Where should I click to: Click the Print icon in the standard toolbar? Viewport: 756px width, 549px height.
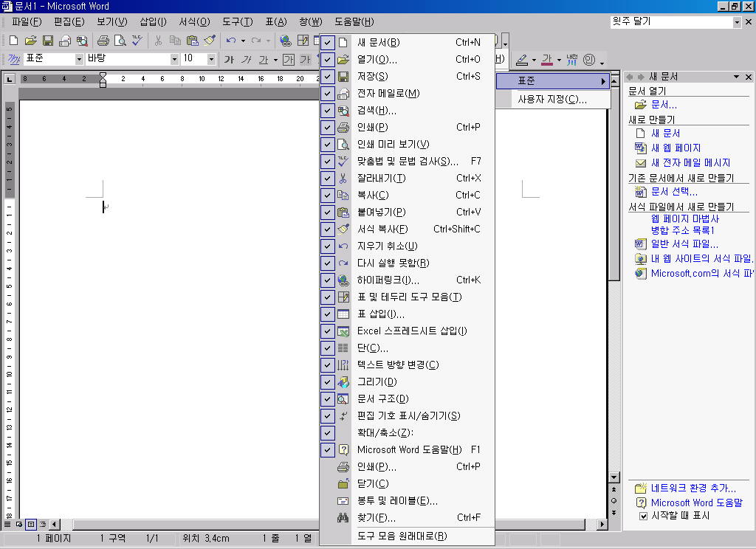103,41
